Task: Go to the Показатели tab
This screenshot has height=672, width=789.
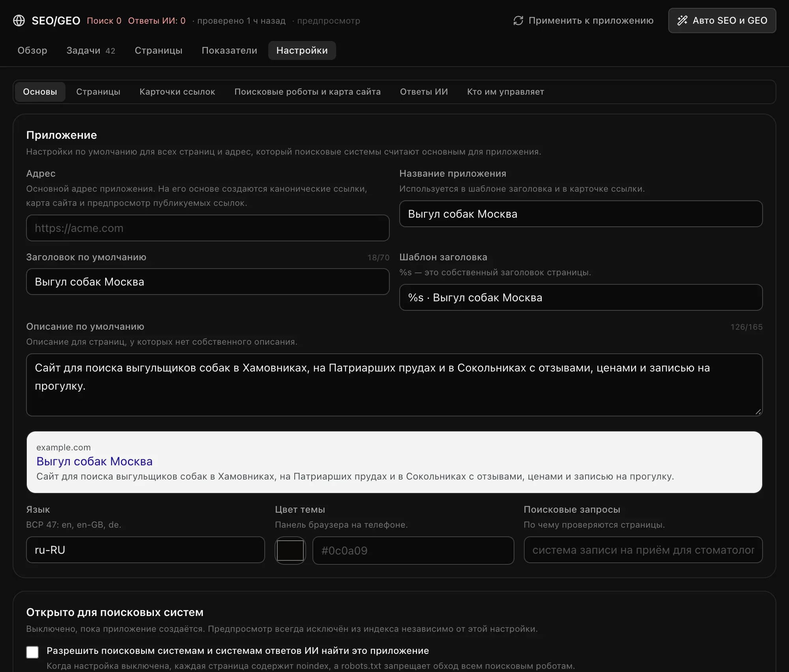Action: [x=229, y=50]
